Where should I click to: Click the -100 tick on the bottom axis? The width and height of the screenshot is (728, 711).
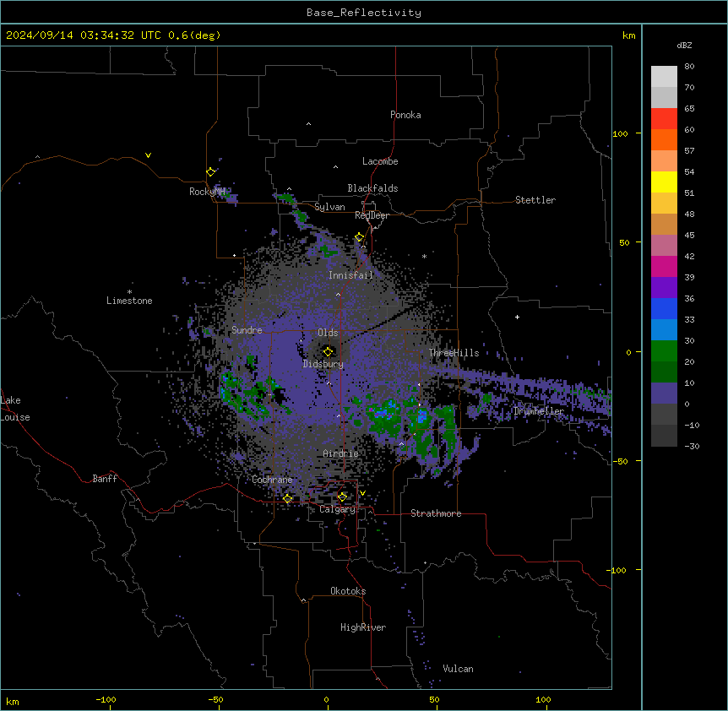(106, 699)
